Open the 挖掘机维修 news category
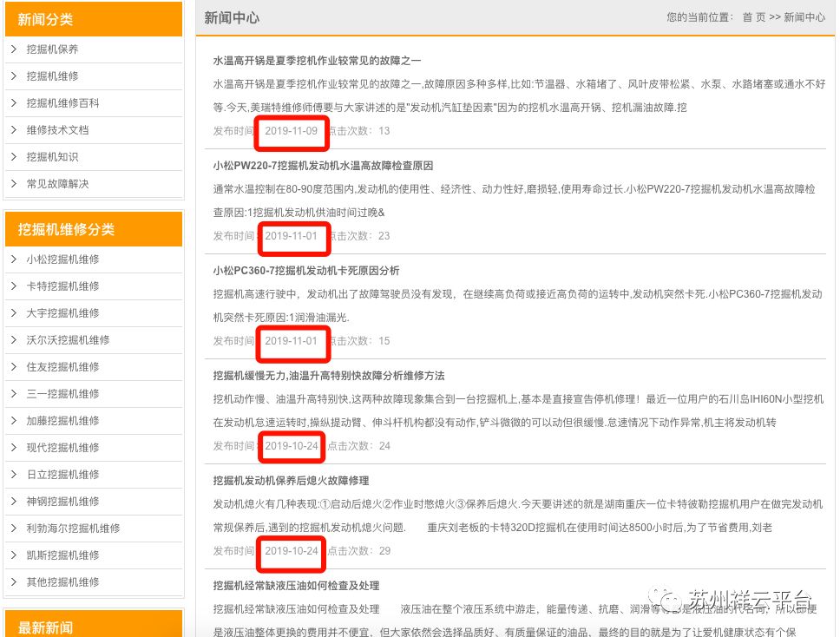The width and height of the screenshot is (840, 637). click(x=52, y=76)
